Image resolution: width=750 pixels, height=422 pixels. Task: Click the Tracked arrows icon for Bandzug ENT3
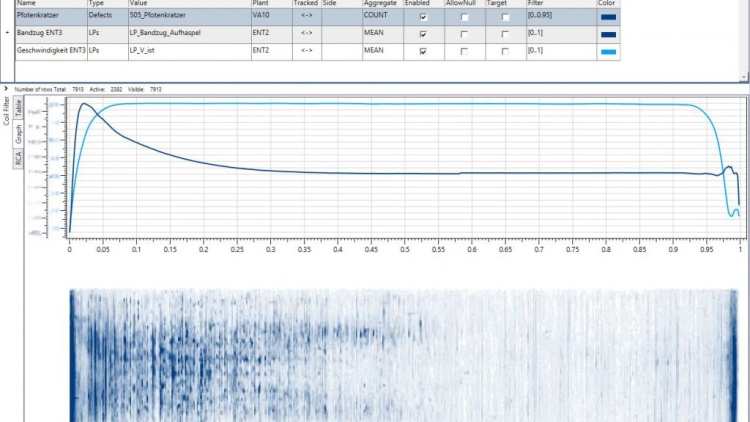click(306, 33)
